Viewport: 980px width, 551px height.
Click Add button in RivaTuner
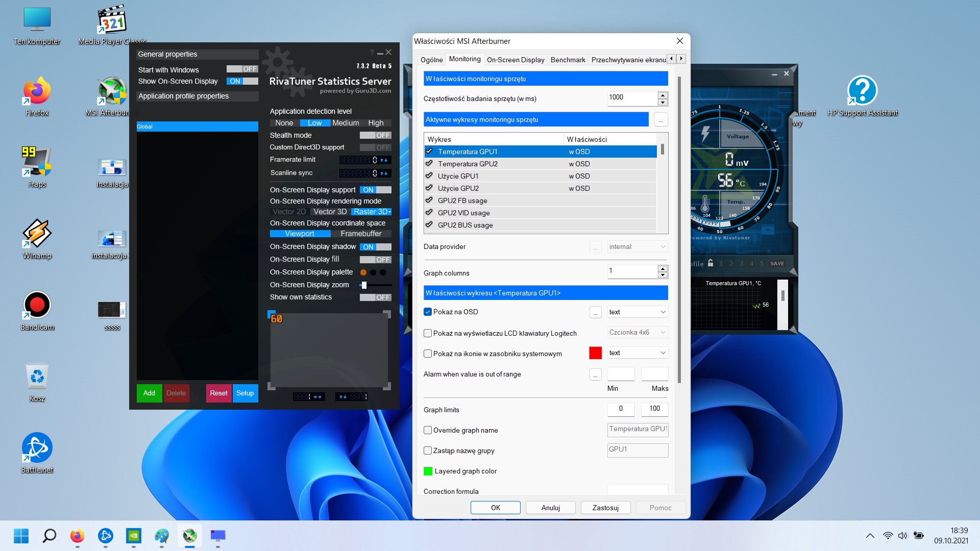point(149,393)
